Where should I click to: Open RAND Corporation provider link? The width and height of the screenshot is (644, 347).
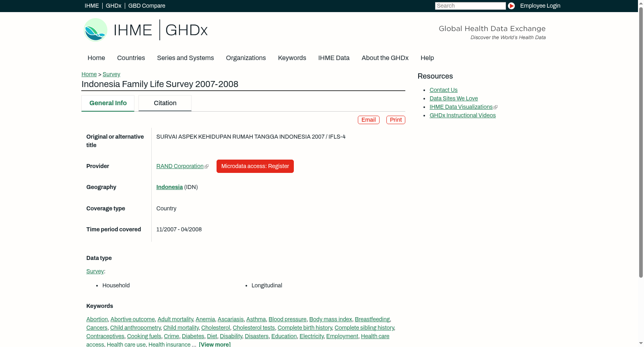point(180,166)
